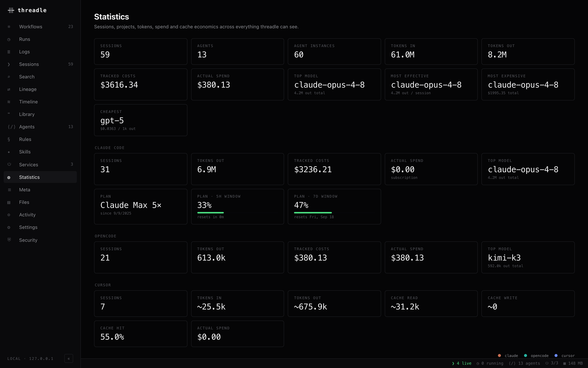
Task: Click the CLAUDE CODE section heading
Action: [110, 148]
